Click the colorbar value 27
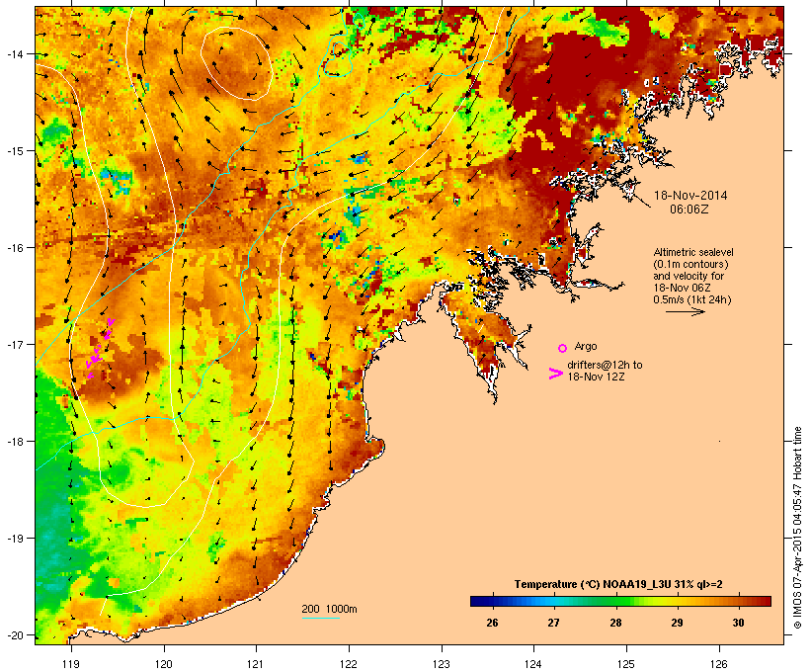The image size is (810, 672). tap(553, 623)
